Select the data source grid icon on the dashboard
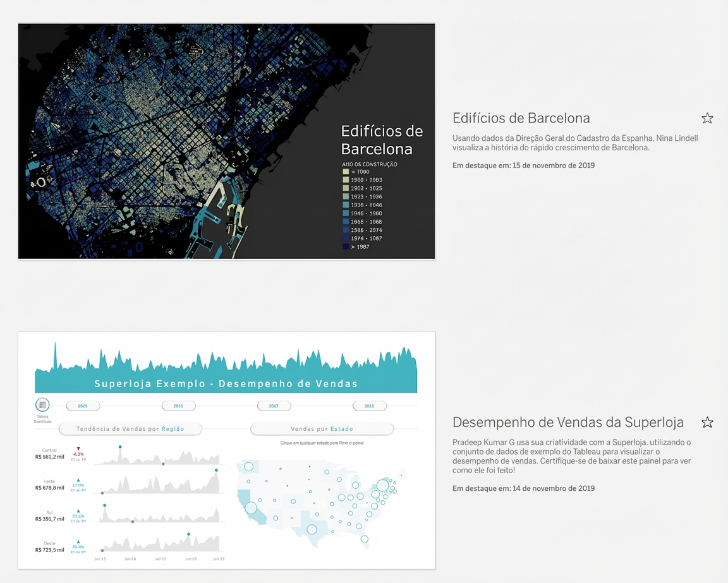728x583 pixels. [42, 406]
